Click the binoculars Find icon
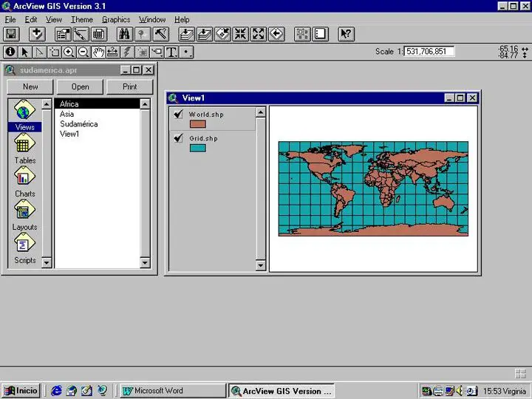This screenshot has width=532, height=399. pos(124,34)
